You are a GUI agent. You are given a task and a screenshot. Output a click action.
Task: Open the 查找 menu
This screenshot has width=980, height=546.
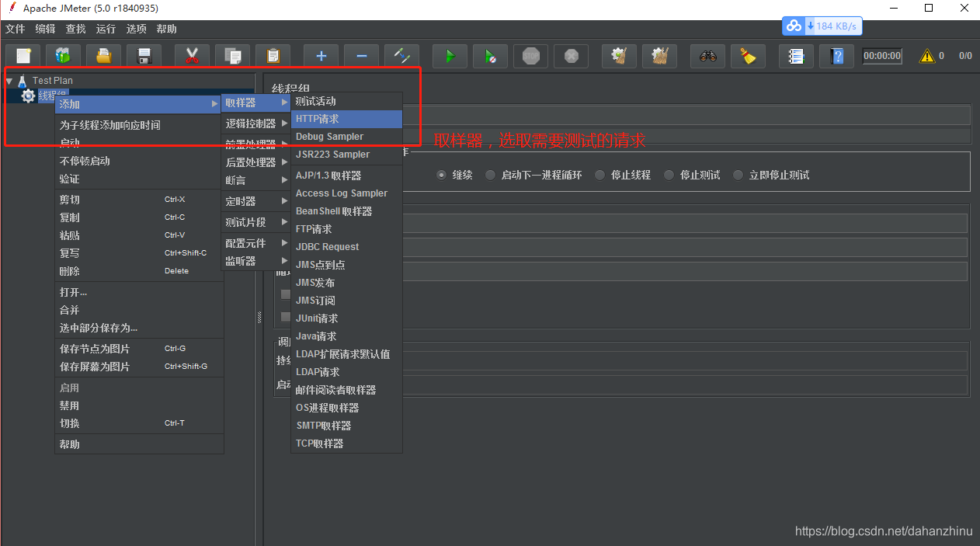(x=75, y=29)
